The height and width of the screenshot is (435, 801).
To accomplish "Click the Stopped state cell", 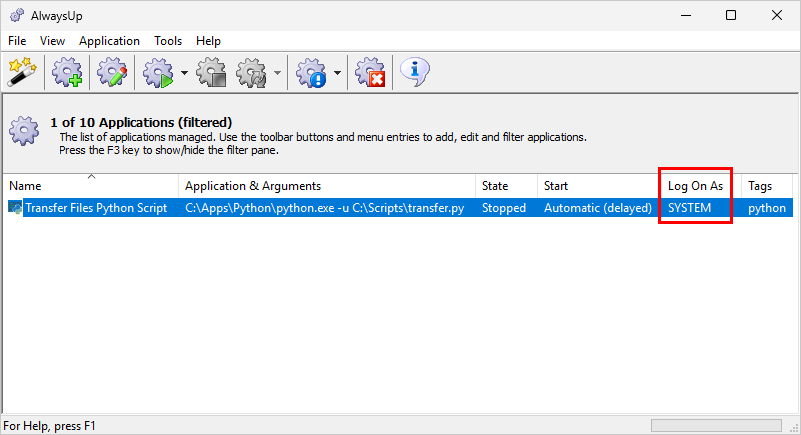I will click(504, 208).
